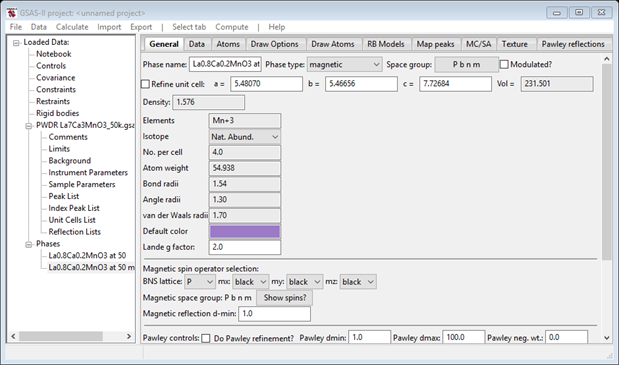This screenshot has width=619, height=365.
Task: Select Notebook in the data tree
Action: click(54, 54)
